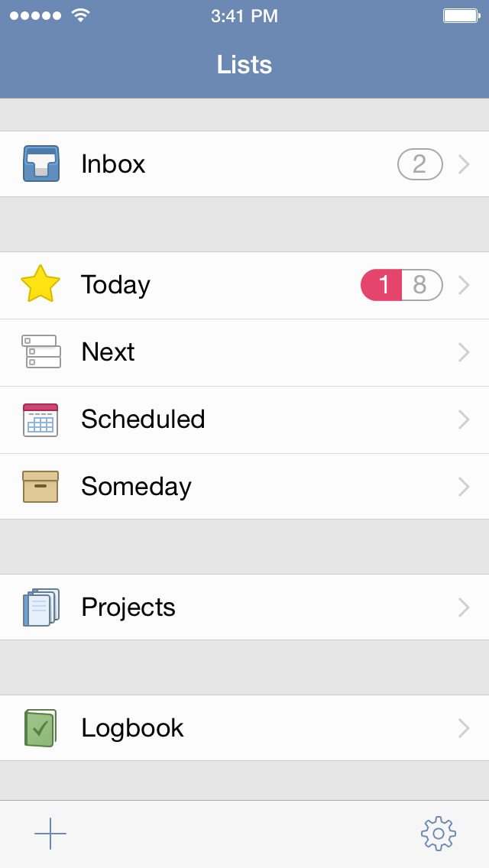Open settings with the gear icon

tap(439, 834)
